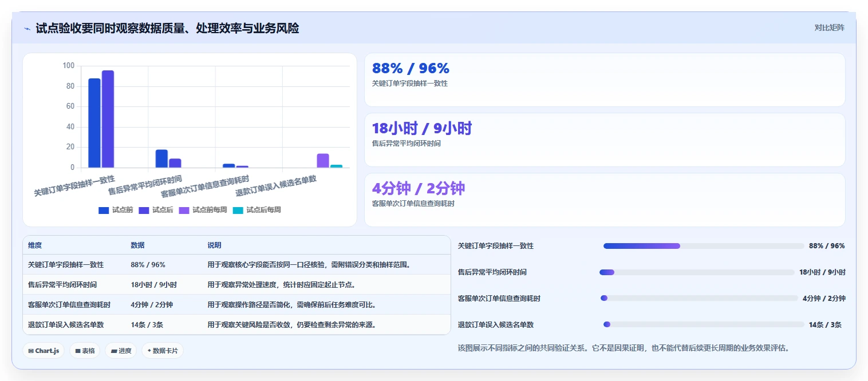Open the 88% / 96% data card

605,80
